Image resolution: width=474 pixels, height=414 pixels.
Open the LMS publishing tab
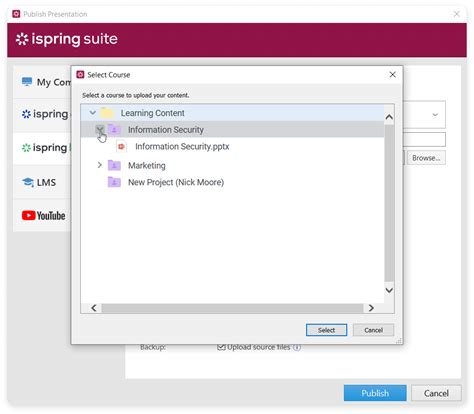coord(42,182)
